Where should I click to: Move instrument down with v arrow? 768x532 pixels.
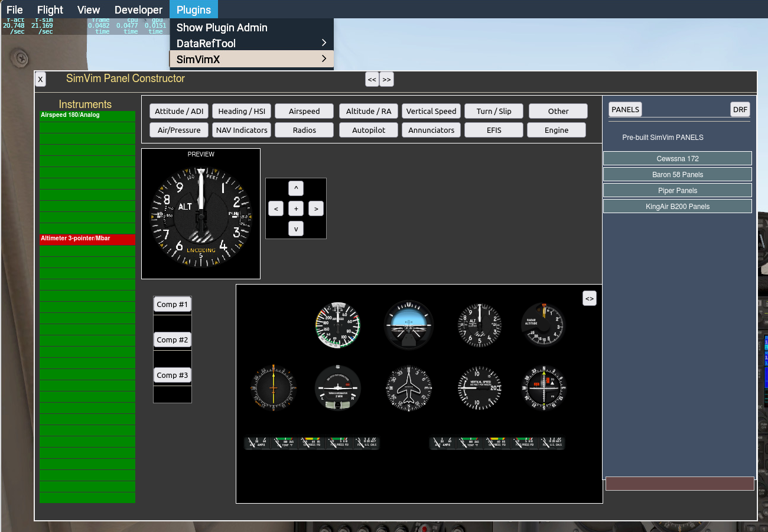pos(296,229)
